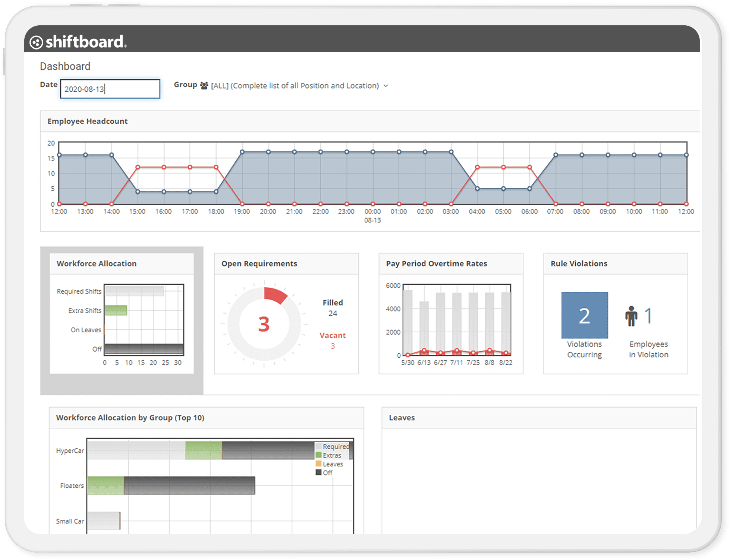Click Workforce Allocation by Group title
This screenshot has width=730, height=560.
(130, 418)
